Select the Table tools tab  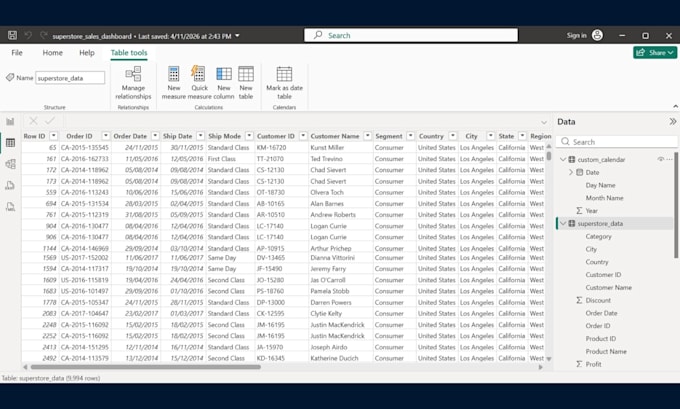point(129,52)
